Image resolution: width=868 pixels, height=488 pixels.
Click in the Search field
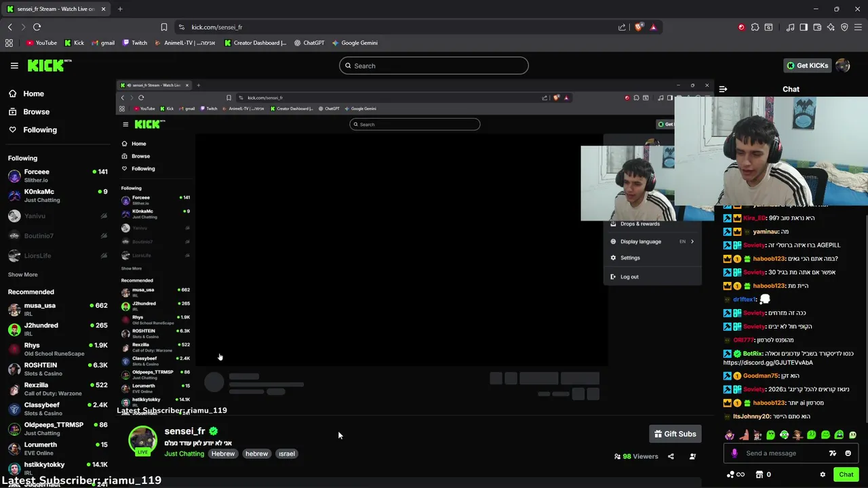434,66
